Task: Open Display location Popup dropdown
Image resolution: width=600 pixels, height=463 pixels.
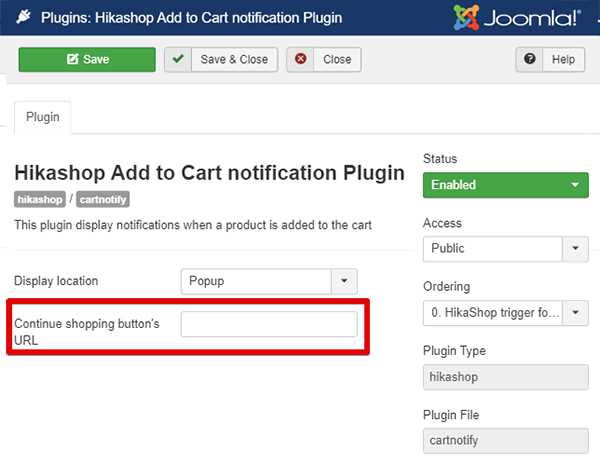Action: click(269, 281)
